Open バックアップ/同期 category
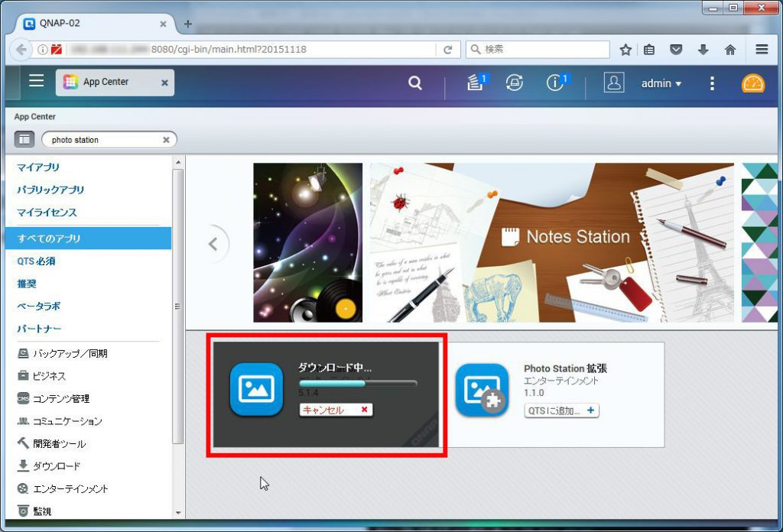783x532 pixels. coord(63,353)
